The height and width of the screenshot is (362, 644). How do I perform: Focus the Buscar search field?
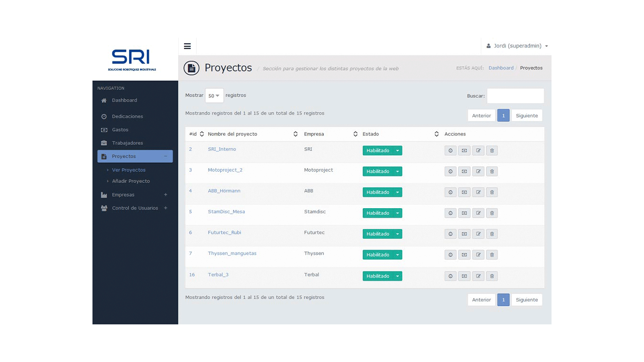click(515, 96)
